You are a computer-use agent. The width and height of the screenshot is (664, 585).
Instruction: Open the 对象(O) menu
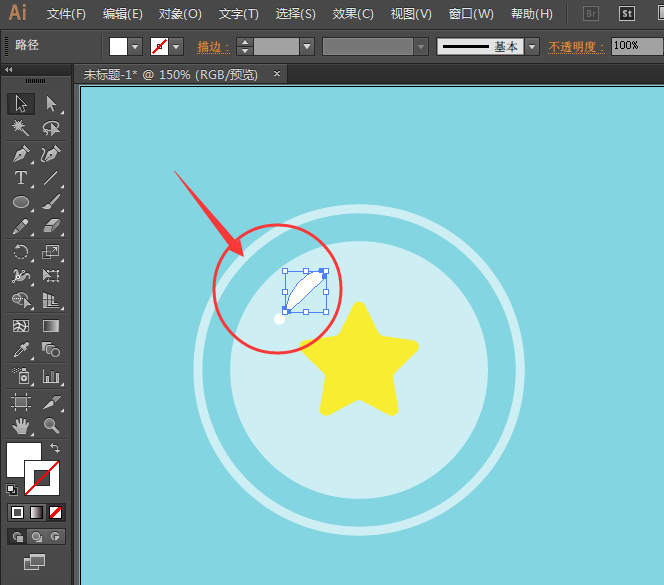180,14
